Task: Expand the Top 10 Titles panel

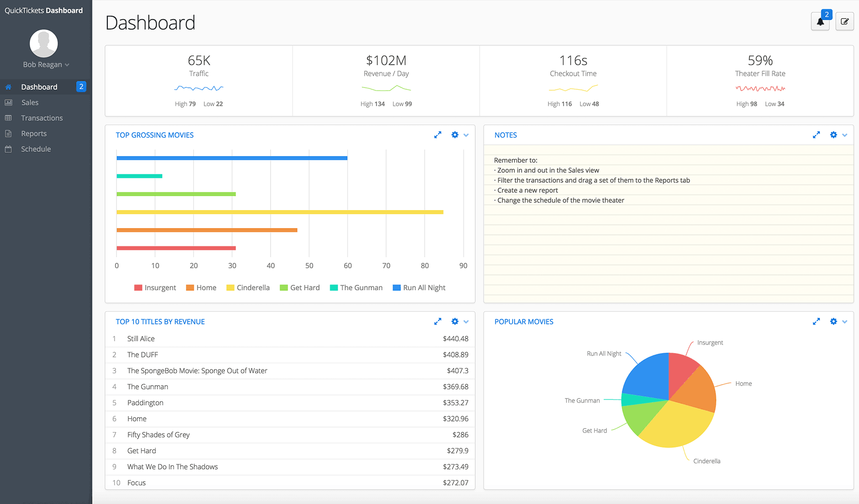Action: click(x=438, y=322)
